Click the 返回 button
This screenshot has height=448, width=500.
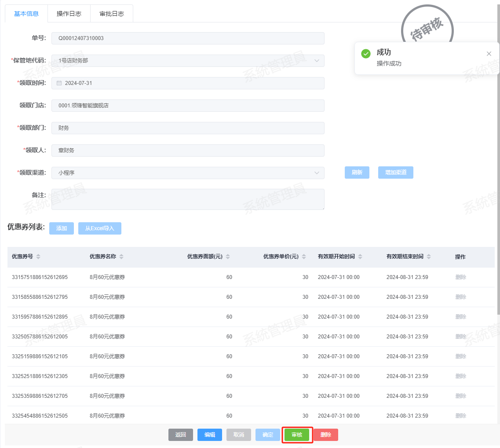click(180, 435)
